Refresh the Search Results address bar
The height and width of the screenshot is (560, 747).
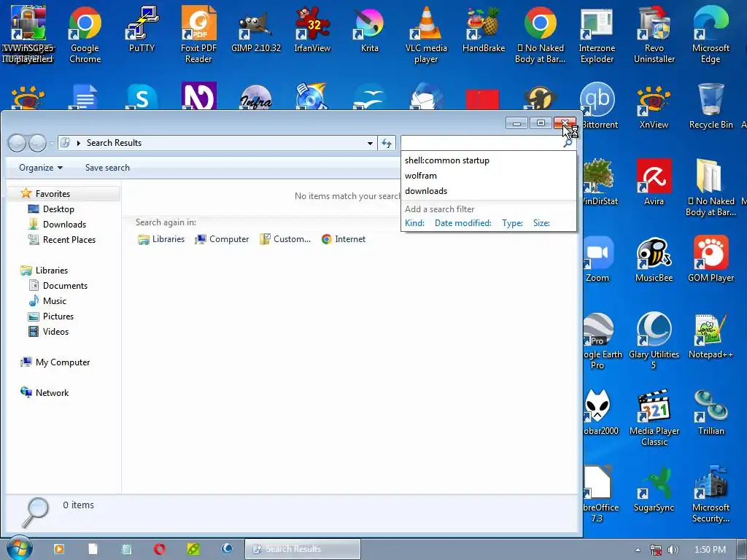pyautogui.click(x=387, y=143)
